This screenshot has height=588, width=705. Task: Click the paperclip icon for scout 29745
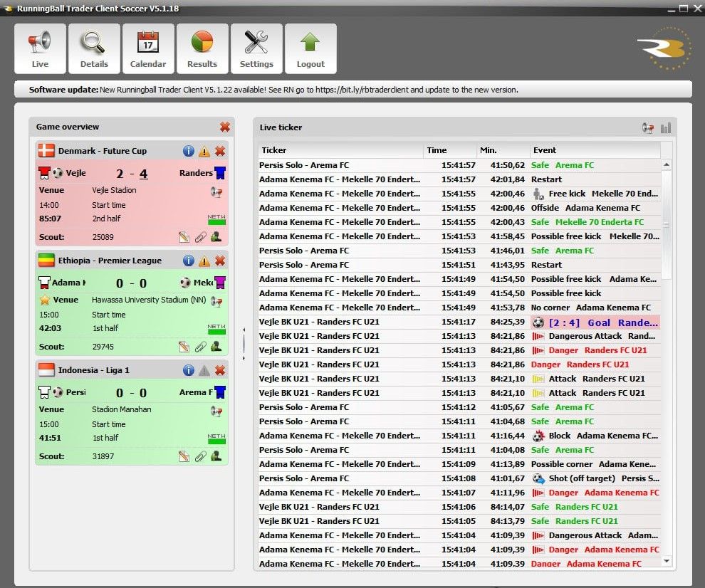click(201, 347)
